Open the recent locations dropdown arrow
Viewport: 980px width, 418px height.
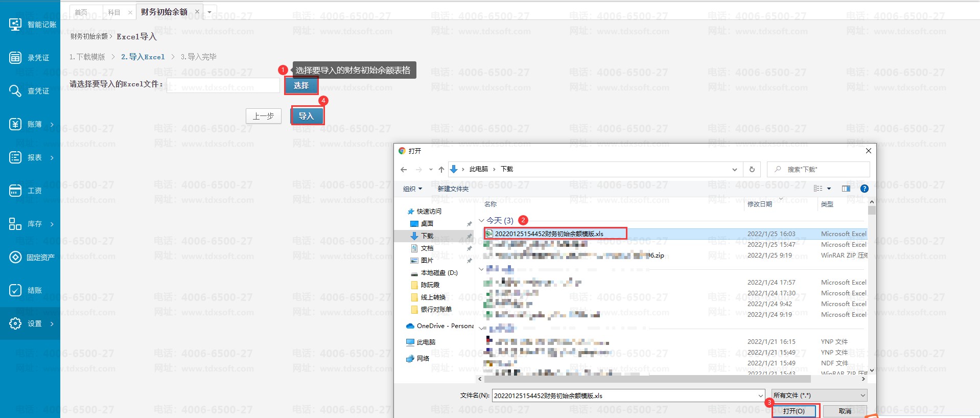[431, 169]
